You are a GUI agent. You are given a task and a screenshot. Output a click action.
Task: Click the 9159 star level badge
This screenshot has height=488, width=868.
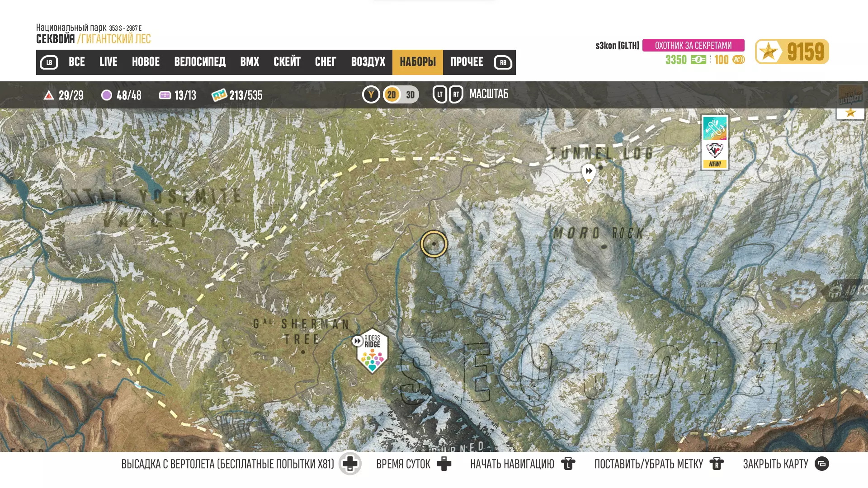click(792, 52)
